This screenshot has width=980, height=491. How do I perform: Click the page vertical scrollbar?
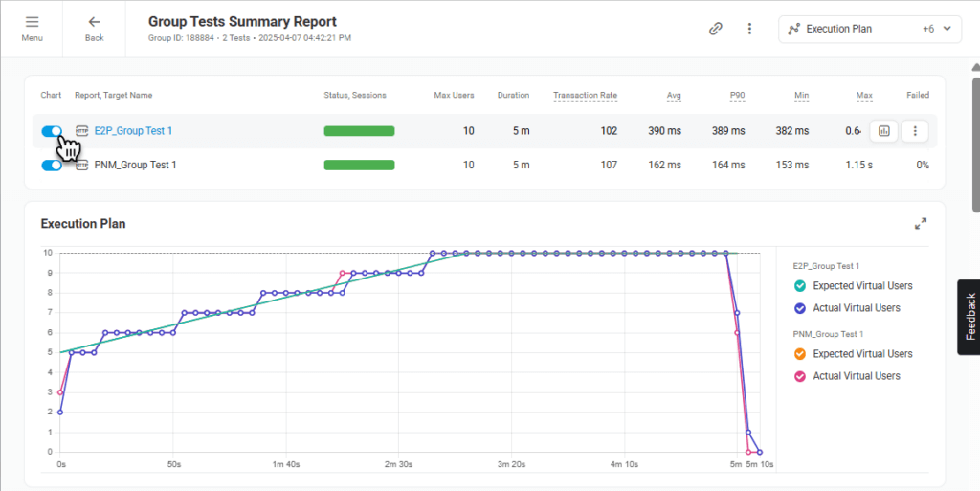tap(974, 144)
